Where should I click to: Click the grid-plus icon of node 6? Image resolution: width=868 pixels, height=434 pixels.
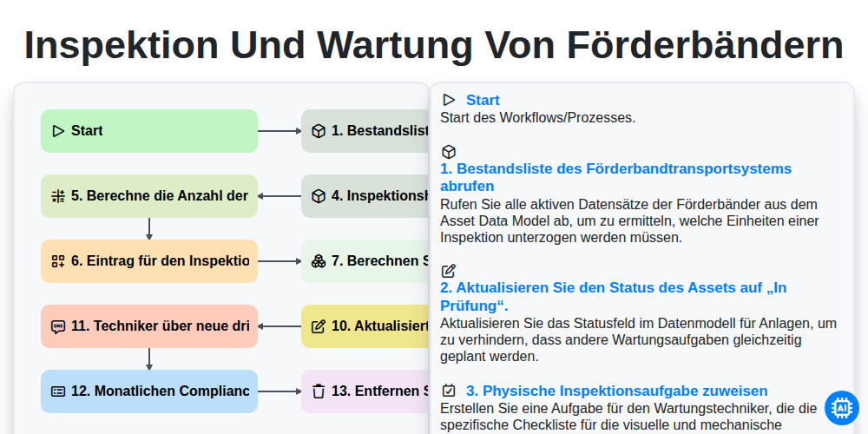pos(58,261)
